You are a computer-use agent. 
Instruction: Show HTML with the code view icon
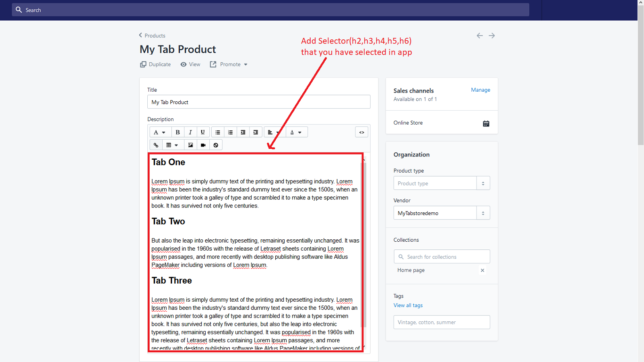point(361,132)
